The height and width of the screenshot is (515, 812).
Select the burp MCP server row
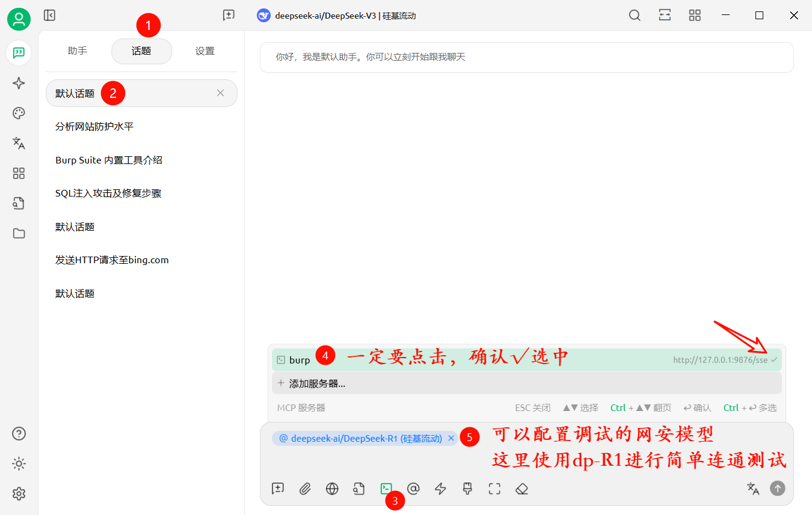pyautogui.click(x=526, y=360)
